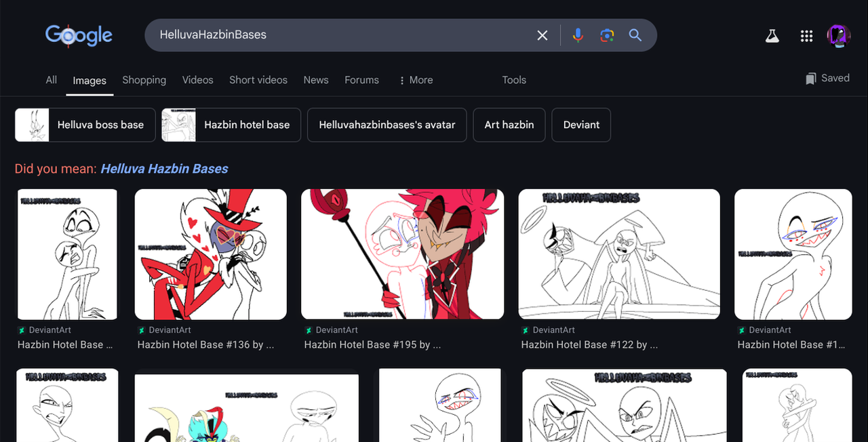Open the haloed figures line-art thumbnail for #122

point(619,254)
